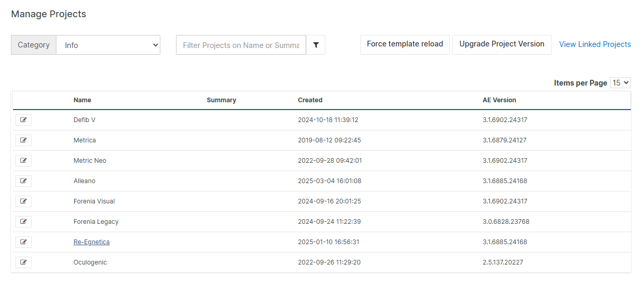Open editor for Forenia Legacy project
The height and width of the screenshot is (288, 644).
[24, 222]
